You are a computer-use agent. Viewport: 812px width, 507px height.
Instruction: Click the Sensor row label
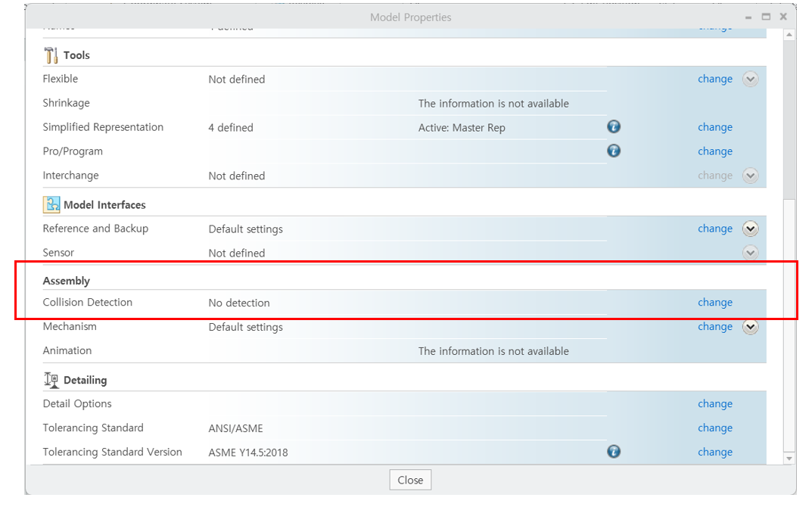(x=58, y=252)
